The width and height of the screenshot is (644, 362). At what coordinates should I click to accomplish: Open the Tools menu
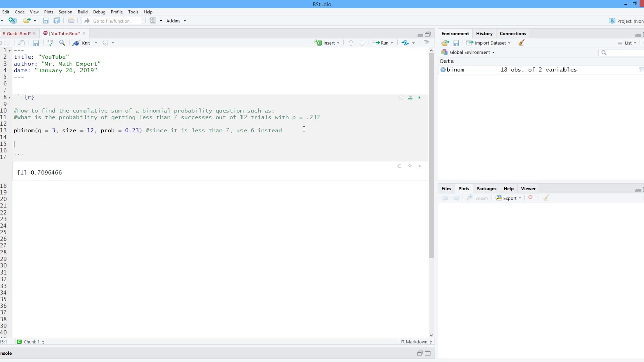tap(133, 12)
